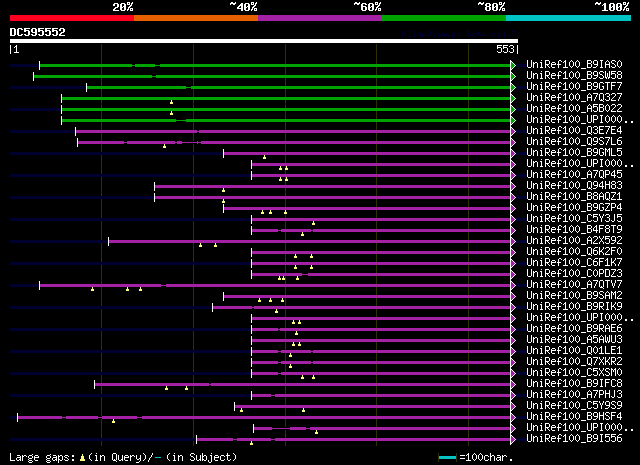Image resolution: width=640 pixels, height=465 pixels.
Task: Open hit UniRef100_B9IAS0
Action: (574, 64)
